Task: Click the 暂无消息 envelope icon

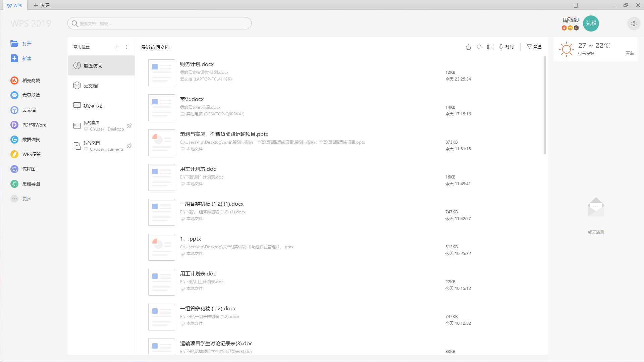Action: pos(596,207)
